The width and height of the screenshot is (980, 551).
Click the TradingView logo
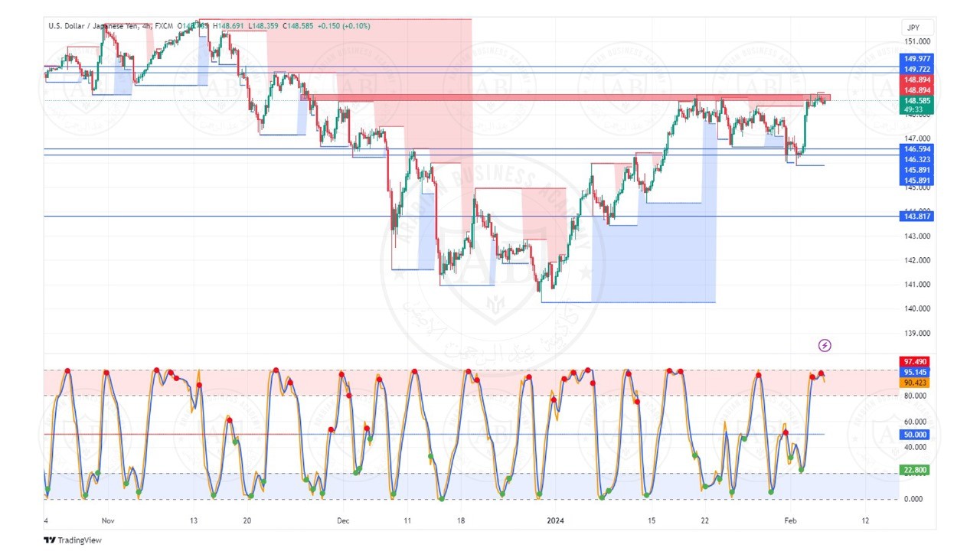73,540
